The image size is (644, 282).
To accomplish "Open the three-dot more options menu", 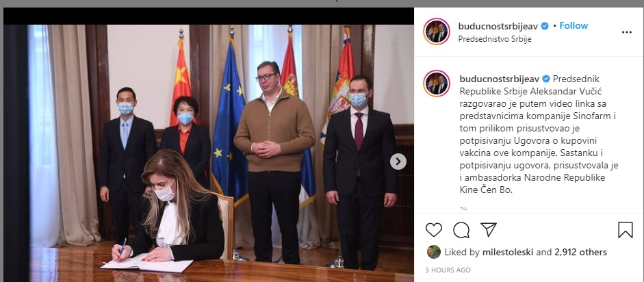I will pos(627,32).
